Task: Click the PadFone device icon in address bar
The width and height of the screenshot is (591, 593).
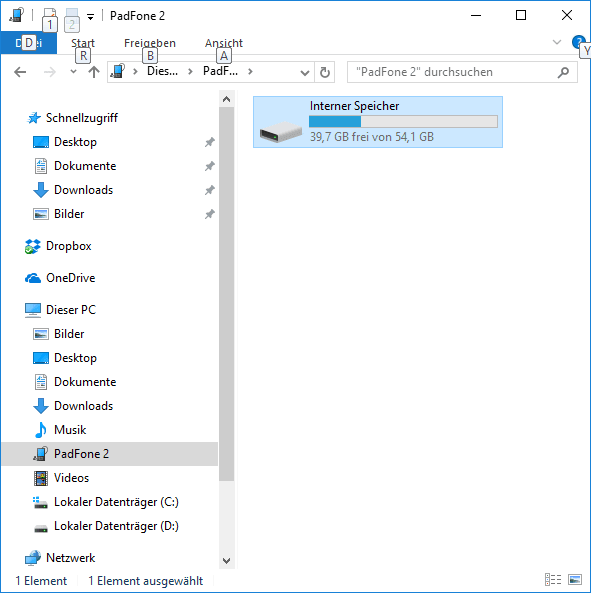Action: coord(118,71)
